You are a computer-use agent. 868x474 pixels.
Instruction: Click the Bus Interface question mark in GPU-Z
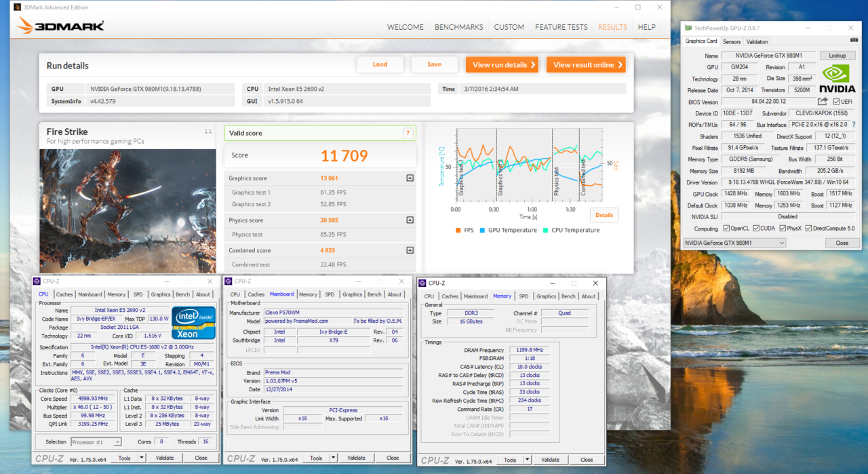[854, 125]
